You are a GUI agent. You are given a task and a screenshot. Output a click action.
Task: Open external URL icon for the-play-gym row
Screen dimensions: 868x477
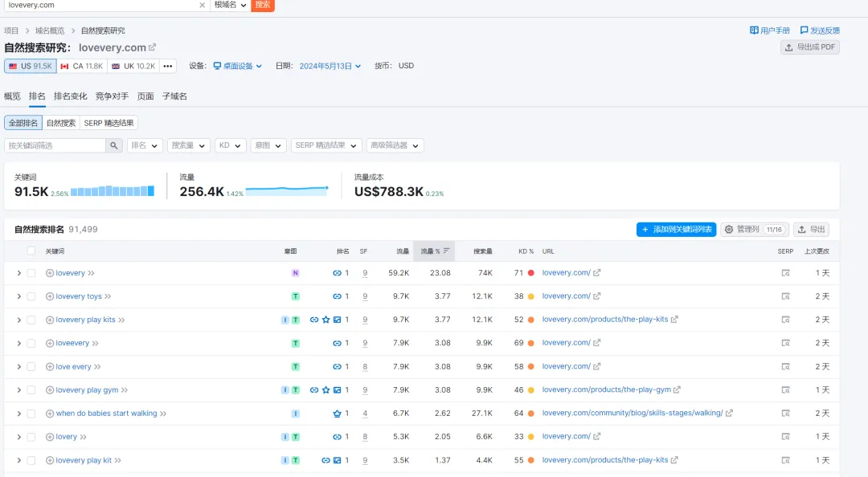click(x=677, y=389)
